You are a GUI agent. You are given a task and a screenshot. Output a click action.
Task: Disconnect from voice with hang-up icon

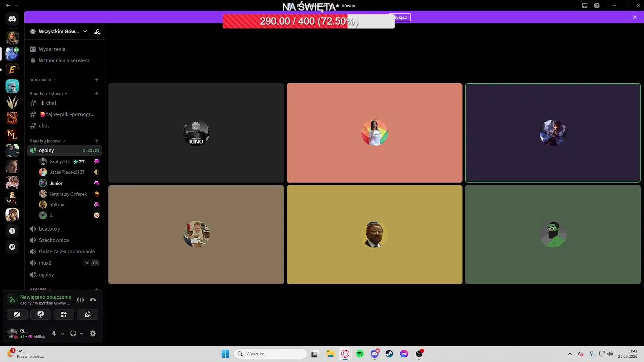pyautogui.click(x=93, y=300)
